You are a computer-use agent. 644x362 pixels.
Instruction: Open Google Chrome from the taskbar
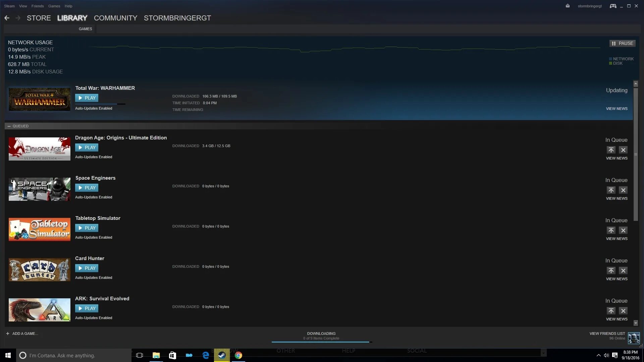pyautogui.click(x=238, y=355)
